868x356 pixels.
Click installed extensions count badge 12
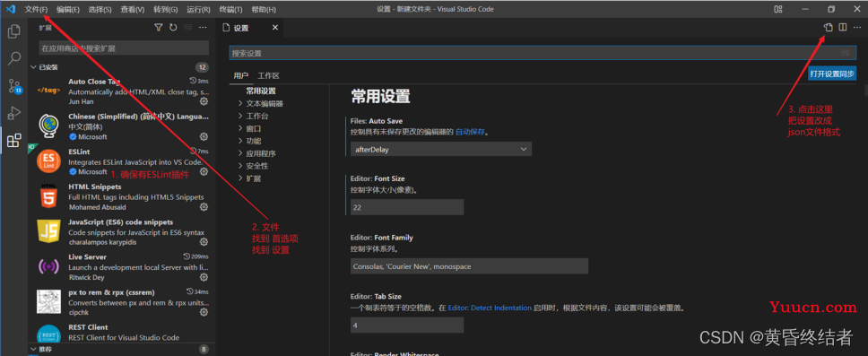click(202, 67)
